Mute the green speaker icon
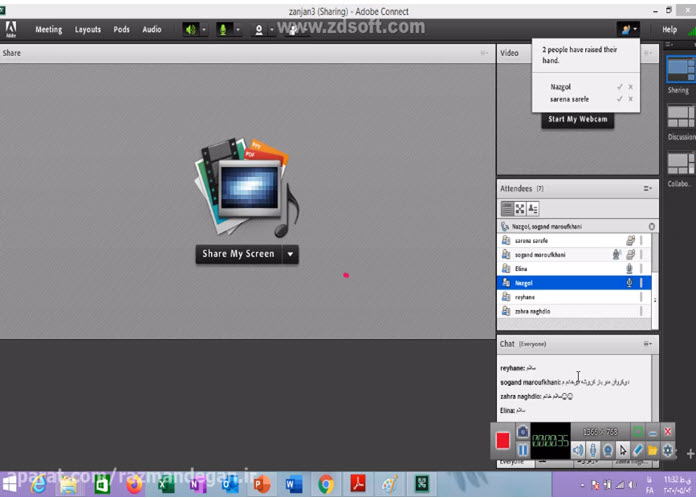 191,30
